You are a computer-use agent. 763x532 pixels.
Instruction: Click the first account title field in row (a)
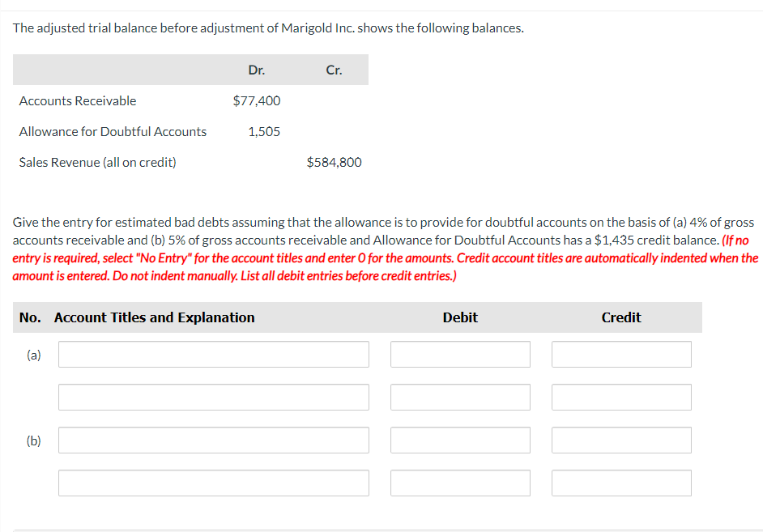click(x=213, y=354)
